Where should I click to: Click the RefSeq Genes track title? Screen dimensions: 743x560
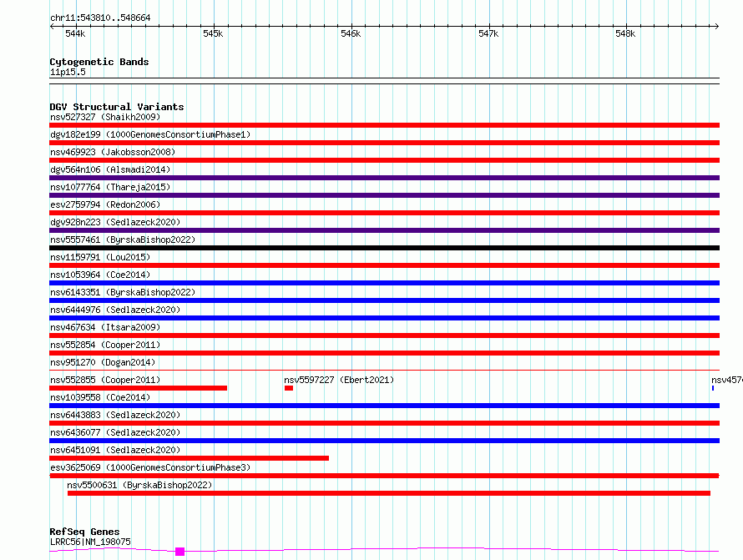(84, 532)
